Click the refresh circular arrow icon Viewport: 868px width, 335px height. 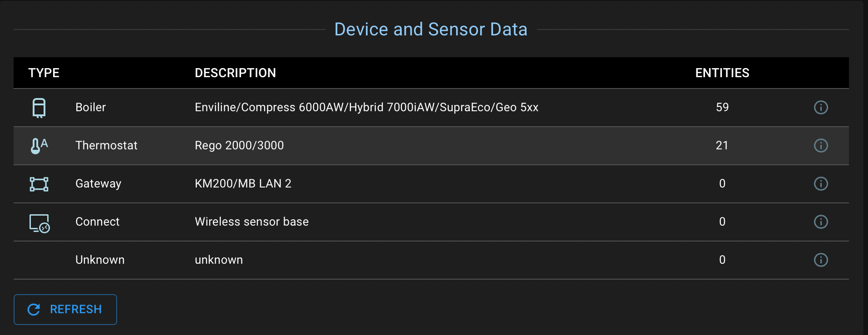[33, 309]
